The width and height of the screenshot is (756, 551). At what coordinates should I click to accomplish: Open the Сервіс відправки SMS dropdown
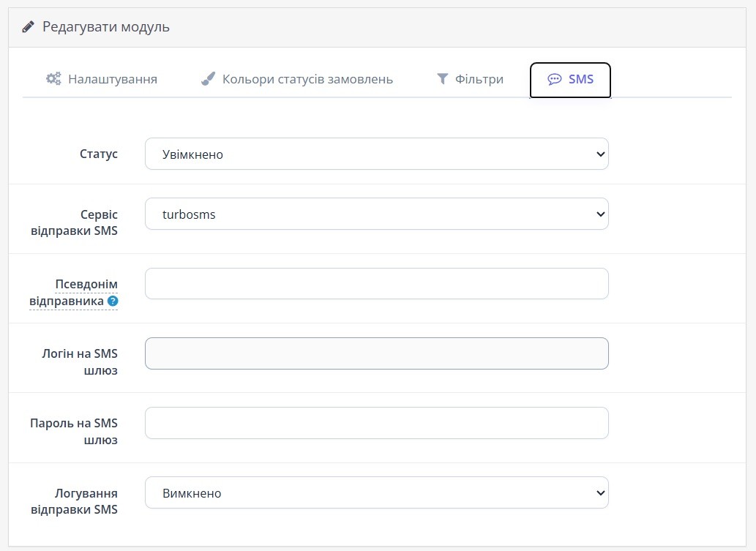coord(377,214)
